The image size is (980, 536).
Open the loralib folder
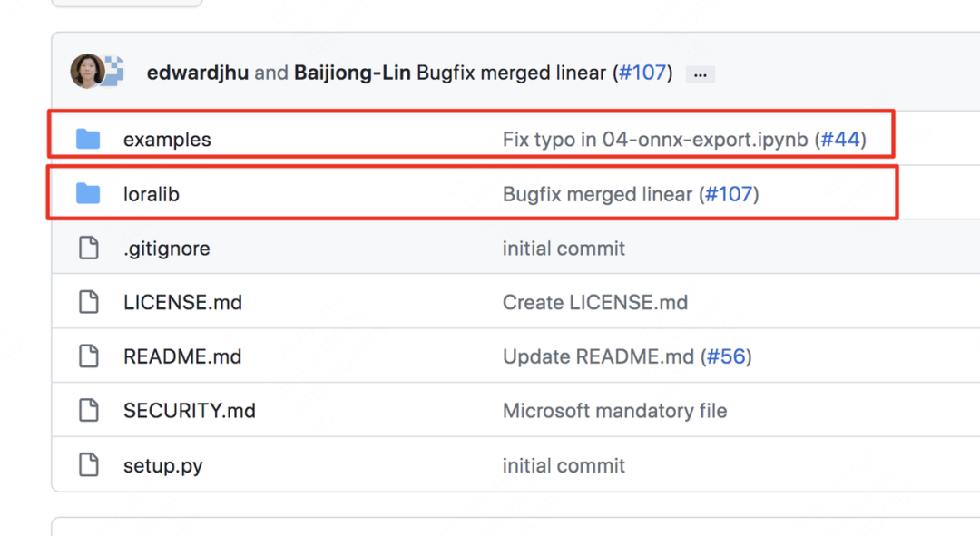[152, 194]
